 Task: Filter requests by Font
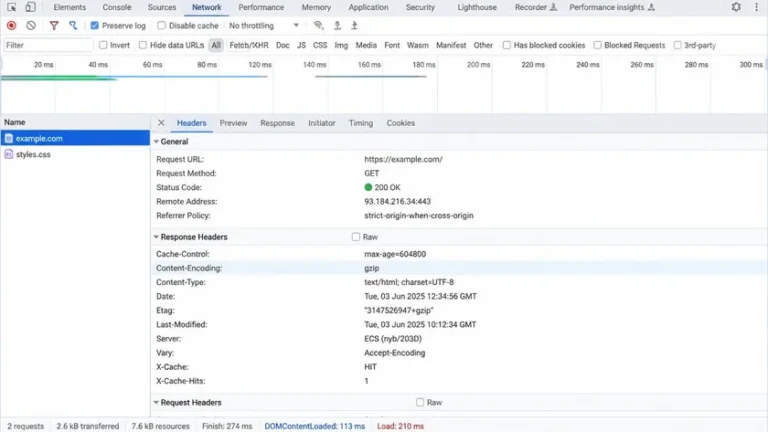click(x=392, y=45)
